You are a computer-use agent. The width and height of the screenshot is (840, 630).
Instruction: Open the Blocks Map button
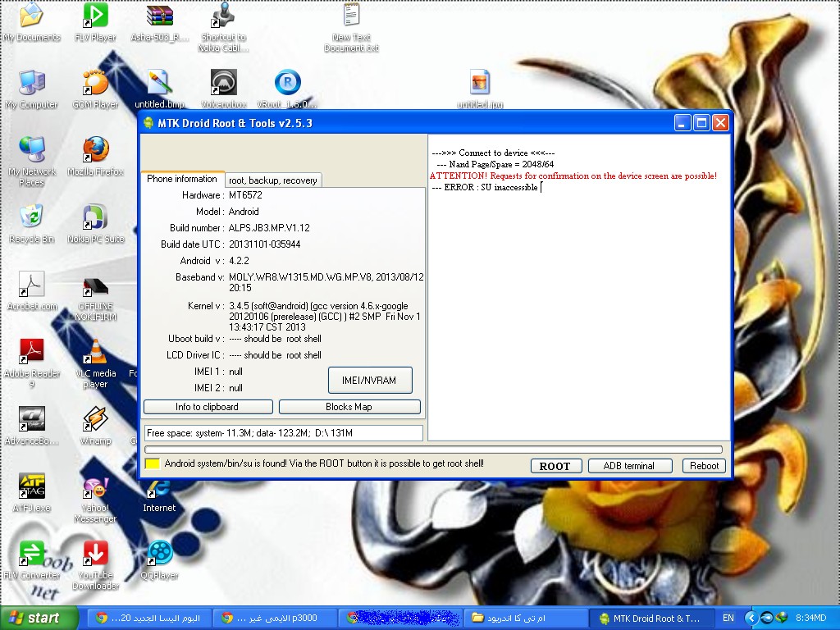coord(349,407)
